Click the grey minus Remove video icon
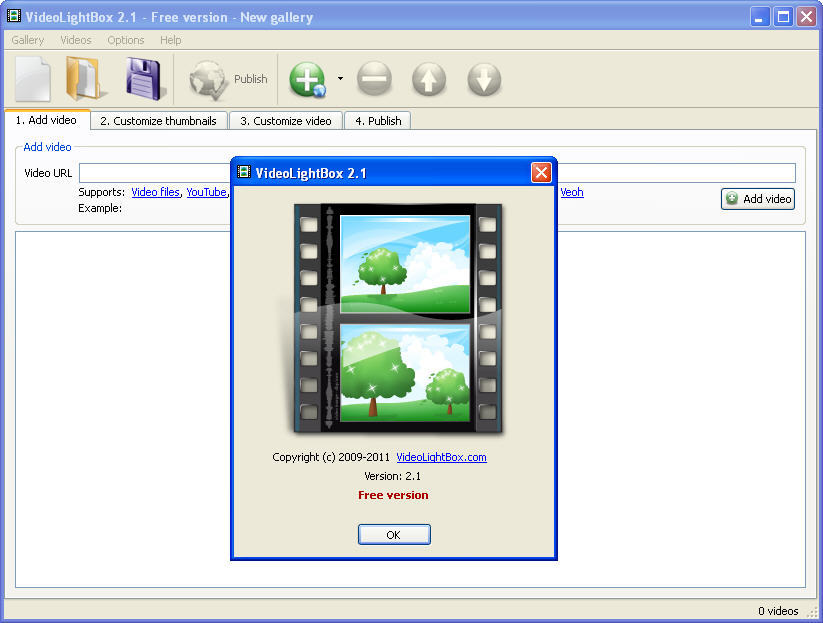The image size is (823, 623). coord(374,79)
